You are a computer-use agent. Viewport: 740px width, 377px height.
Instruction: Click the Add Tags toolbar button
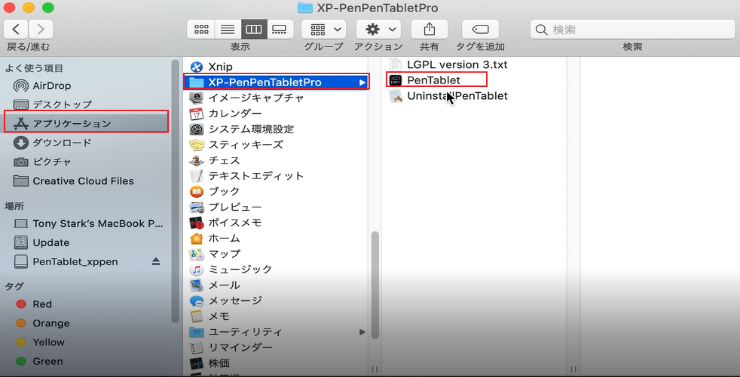[480, 29]
